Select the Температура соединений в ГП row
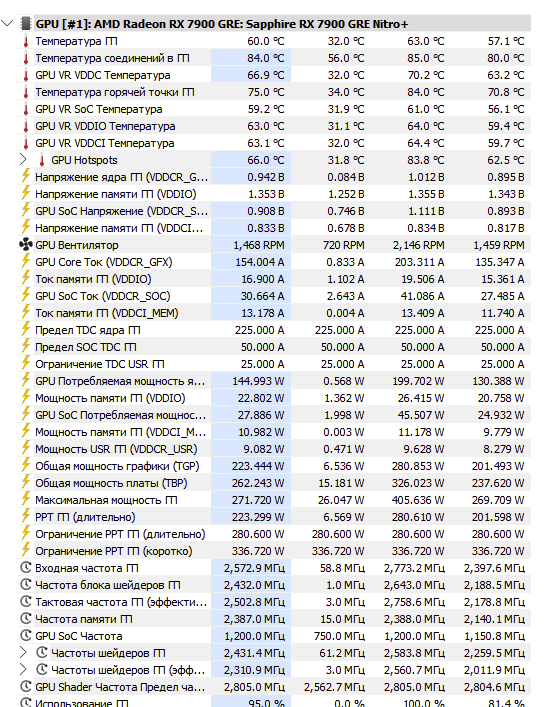 [275, 58]
